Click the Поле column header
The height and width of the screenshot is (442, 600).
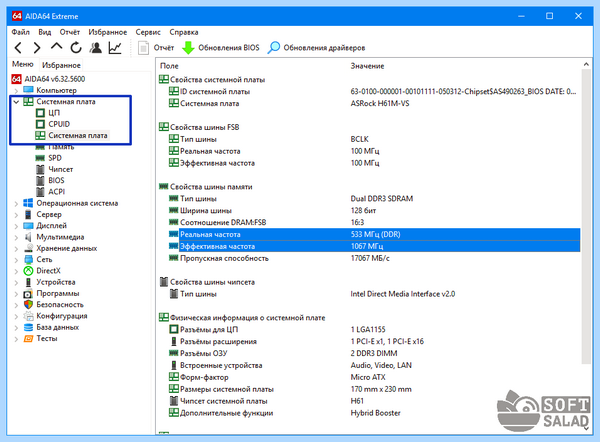coord(169,66)
